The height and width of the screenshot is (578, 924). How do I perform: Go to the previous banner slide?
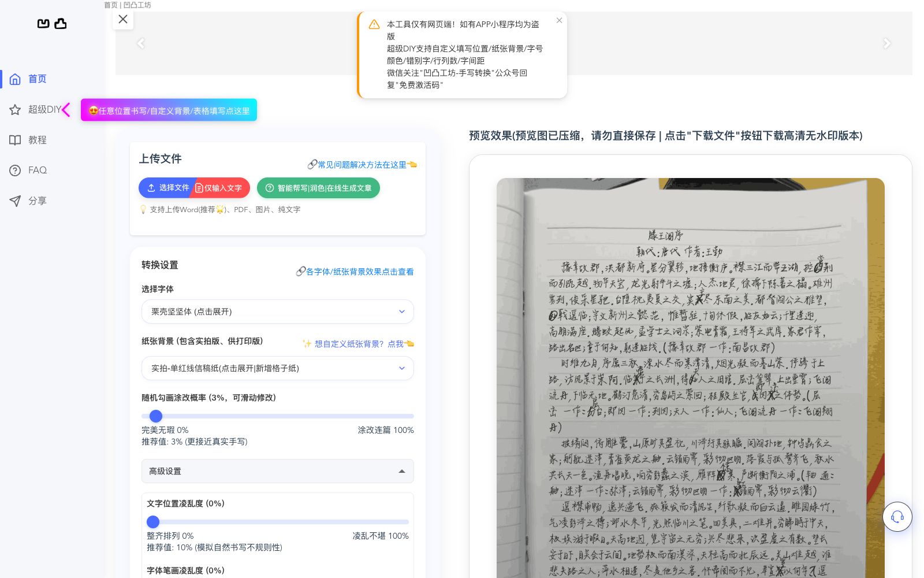click(141, 43)
